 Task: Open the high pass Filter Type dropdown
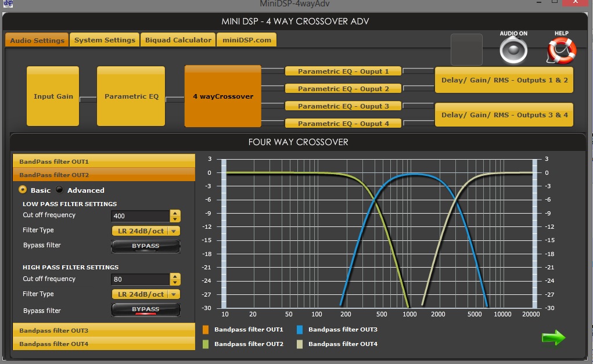click(146, 294)
